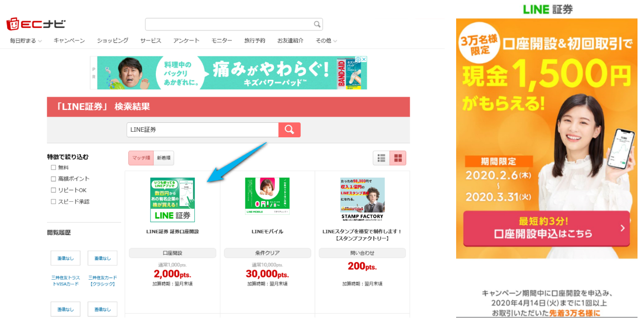The width and height of the screenshot is (644, 320).
Task: Tick the リピートOK checkbox
Action: point(53,190)
